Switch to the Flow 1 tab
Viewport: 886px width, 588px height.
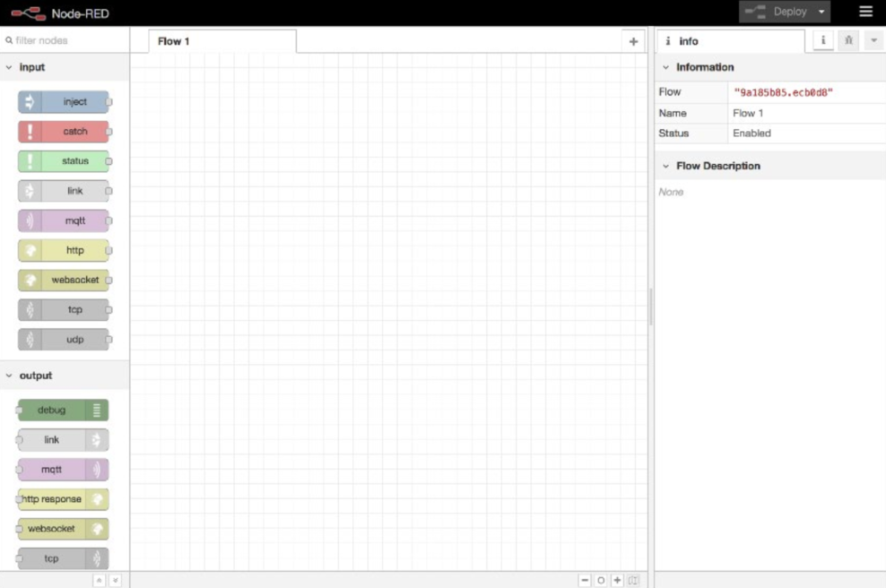(x=222, y=41)
